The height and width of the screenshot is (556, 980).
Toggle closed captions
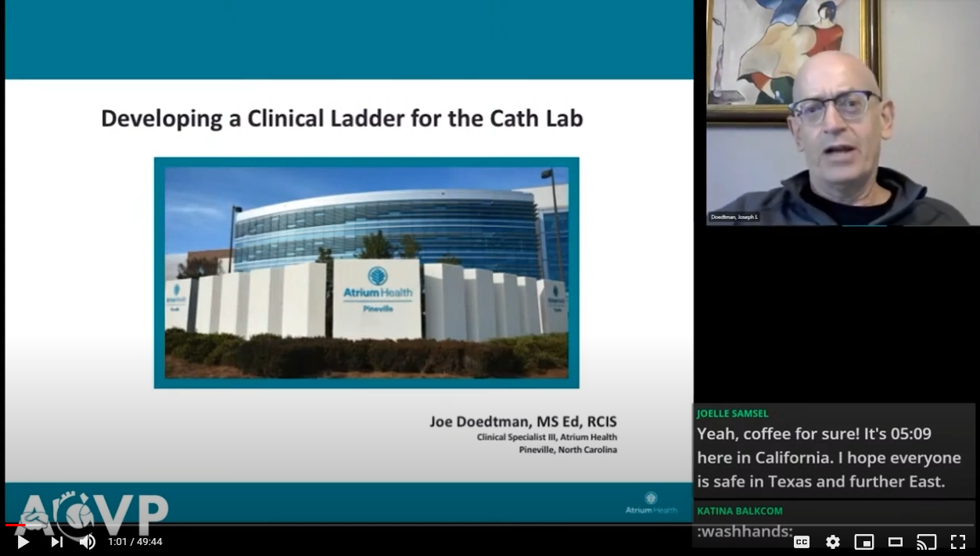[x=802, y=541]
